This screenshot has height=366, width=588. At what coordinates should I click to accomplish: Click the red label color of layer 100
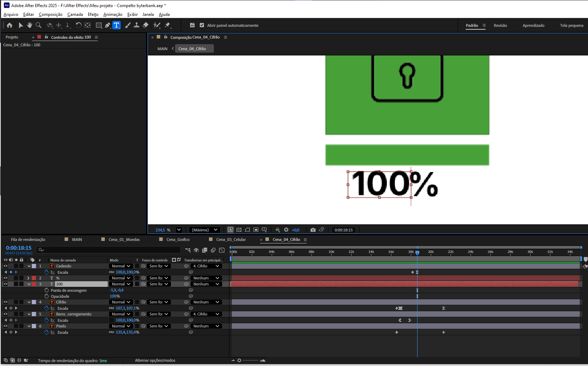pos(34,284)
